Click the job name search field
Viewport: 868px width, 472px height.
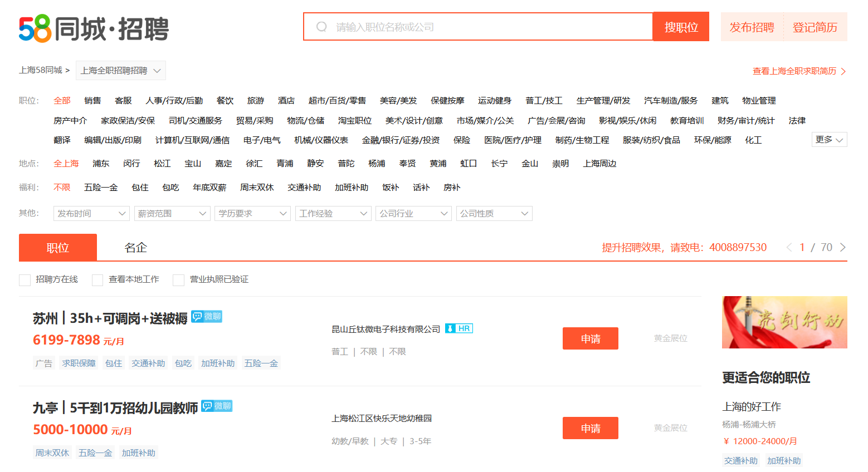tap(490, 27)
